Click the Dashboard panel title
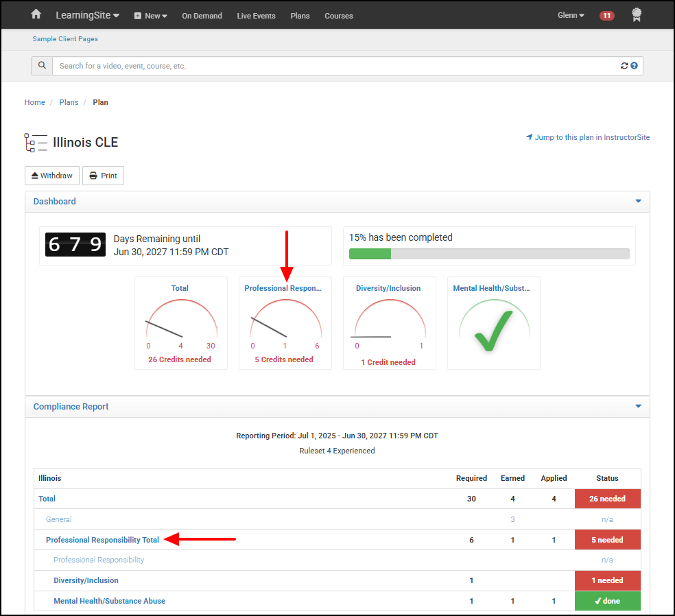Screen dimensions: 675x616 [55, 202]
